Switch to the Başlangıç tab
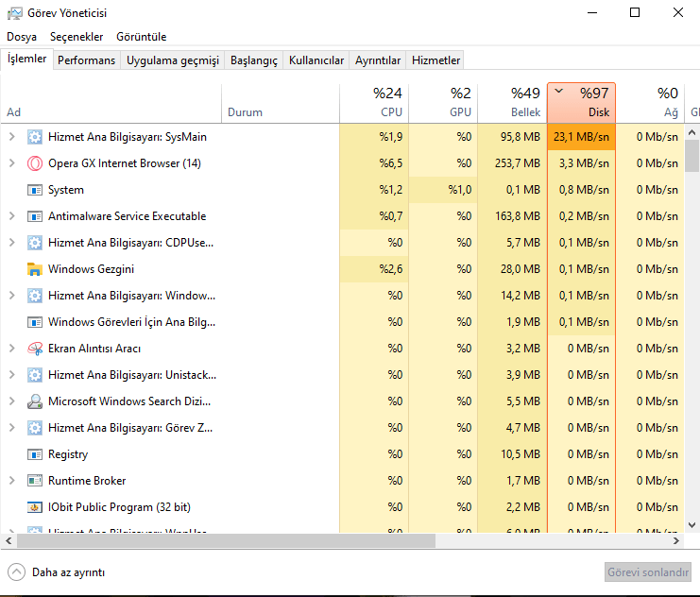This screenshot has height=597, width=700. 253,60
